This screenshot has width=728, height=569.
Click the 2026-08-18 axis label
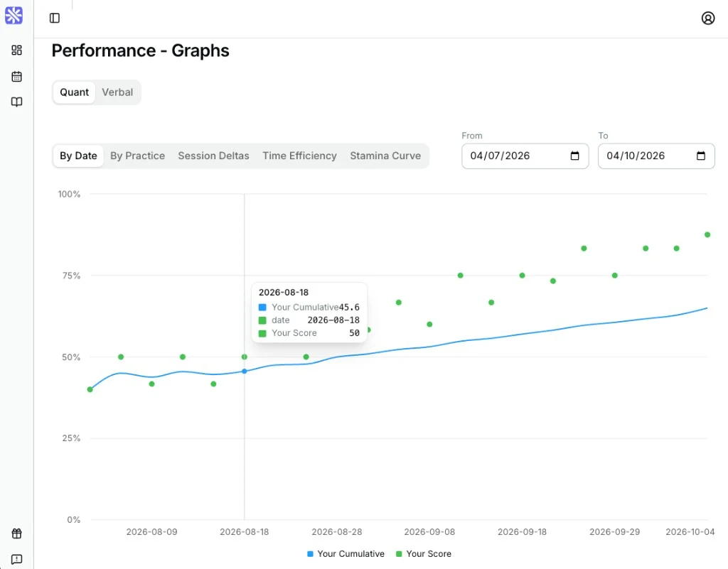245,532
